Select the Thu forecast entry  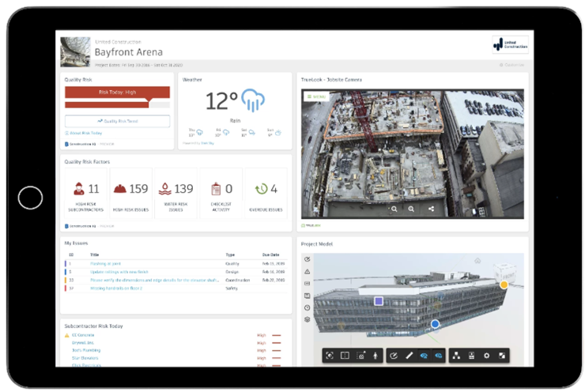click(195, 133)
